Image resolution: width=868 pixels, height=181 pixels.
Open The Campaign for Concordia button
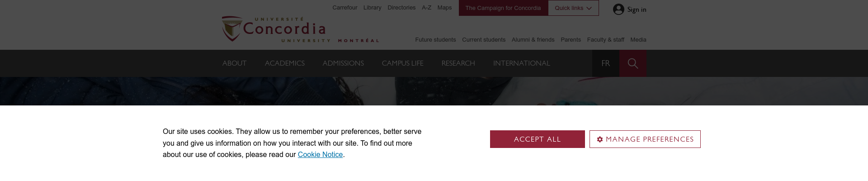click(503, 8)
